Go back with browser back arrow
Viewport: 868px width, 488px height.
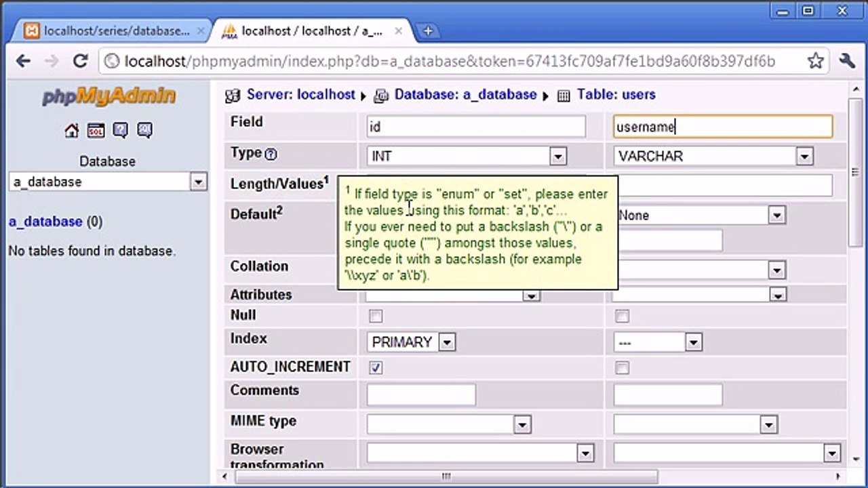[x=23, y=61]
